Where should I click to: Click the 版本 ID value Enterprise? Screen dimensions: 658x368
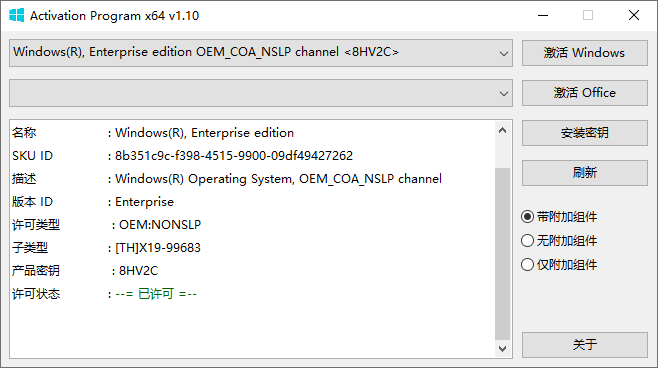point(144,202)
